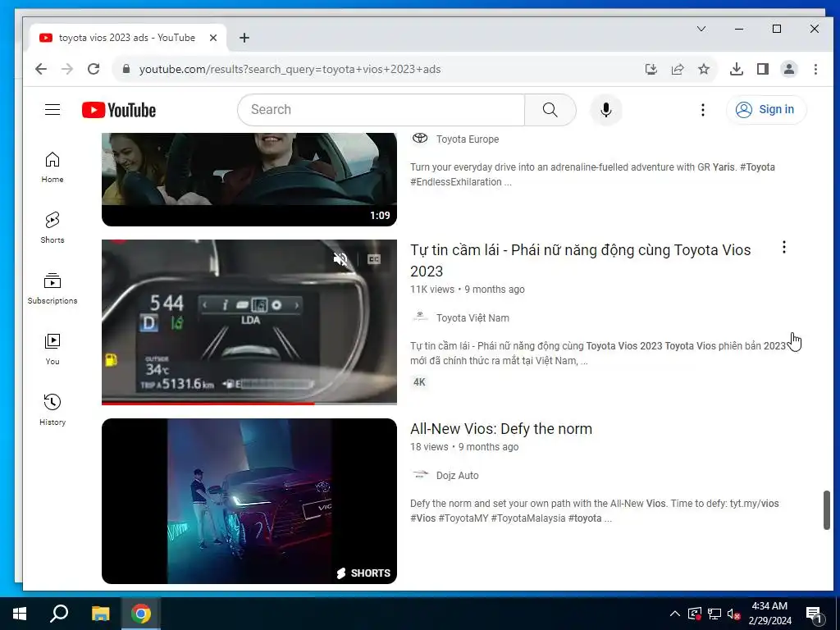Viewport: 840px width, 630px height.
Task: Open File Explorer from taskbar
Action: 100,614
